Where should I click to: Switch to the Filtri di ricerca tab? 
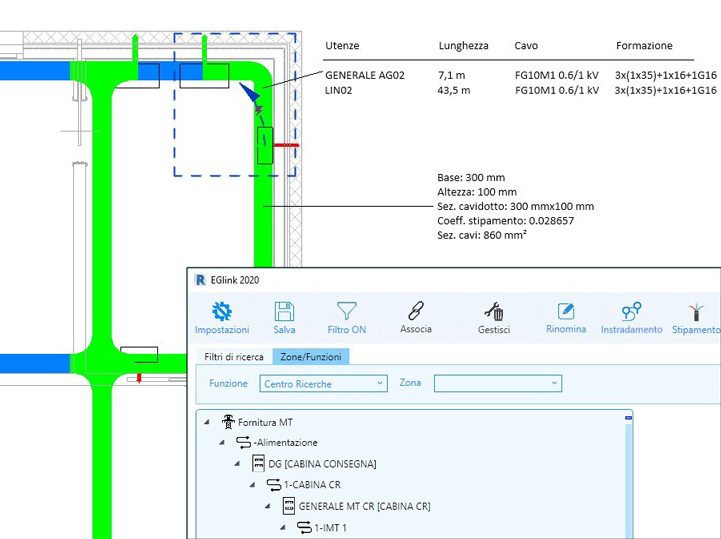tap(234, 356)
